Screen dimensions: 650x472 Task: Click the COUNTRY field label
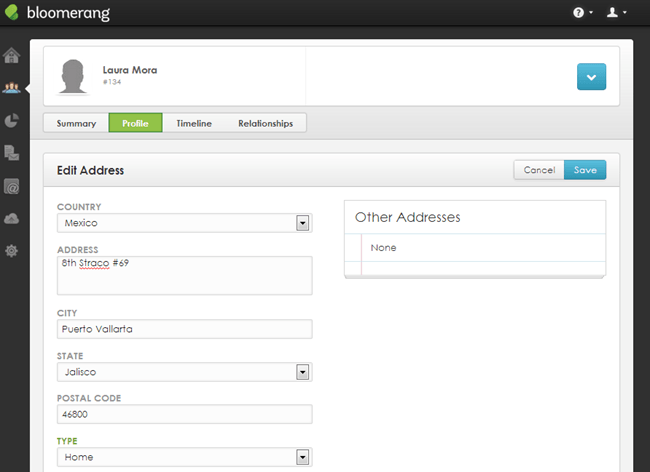pyautogui.click(x=79, y=207)
